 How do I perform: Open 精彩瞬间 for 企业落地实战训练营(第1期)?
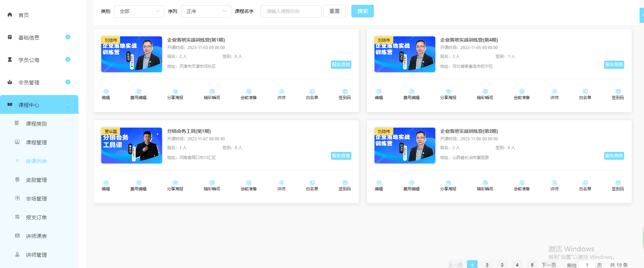tap(212, 94)
